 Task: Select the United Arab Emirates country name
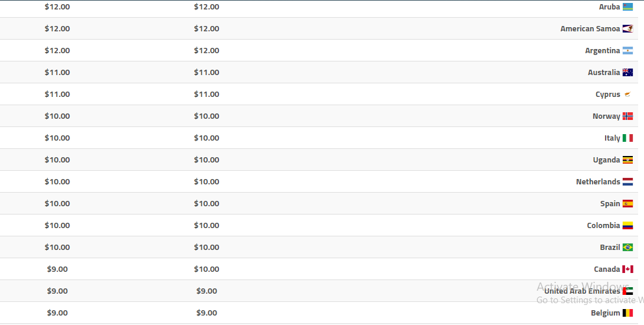pos(582,291)
